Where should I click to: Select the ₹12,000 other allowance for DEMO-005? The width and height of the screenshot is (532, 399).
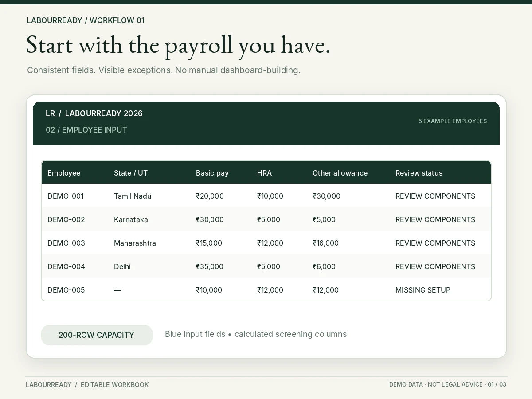325,290
